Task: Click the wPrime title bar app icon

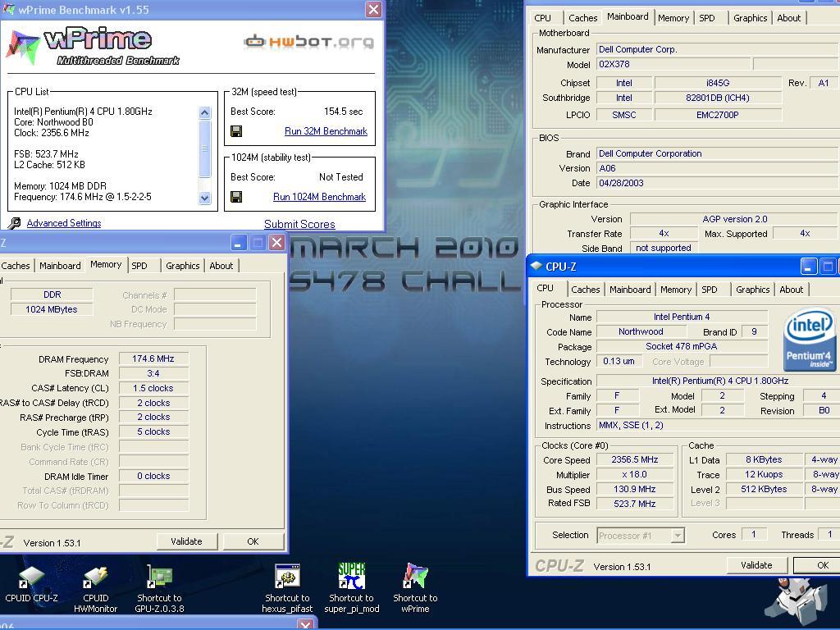Action: pos(8,9)
